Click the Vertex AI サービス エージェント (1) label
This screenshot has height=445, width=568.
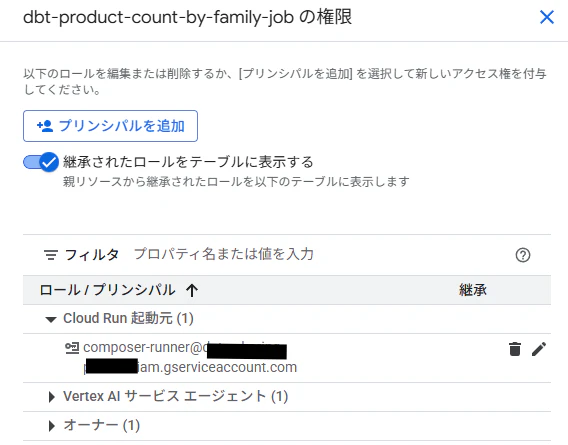tap(176, 396)
